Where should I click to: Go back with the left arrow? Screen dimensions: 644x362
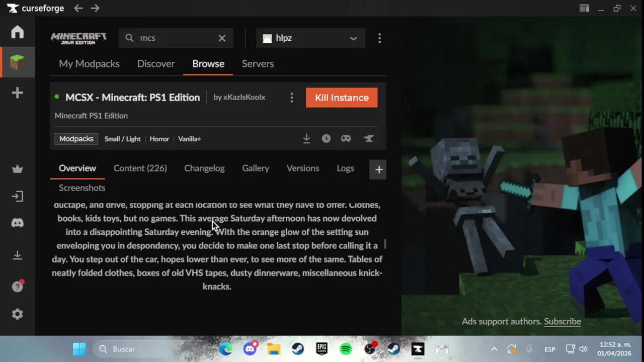(78, 8)
